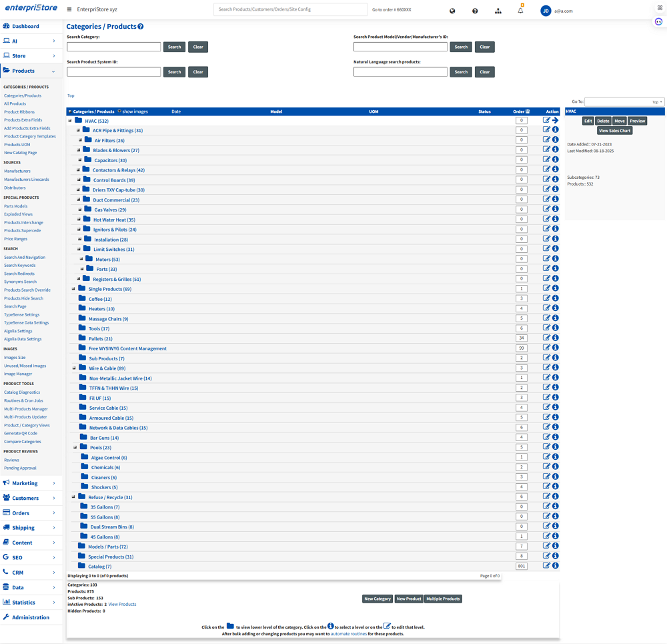The width and height of the screenshot is (667, 644).
Task: Expand the Motors subcategory node
Action: tap(81, 259)
